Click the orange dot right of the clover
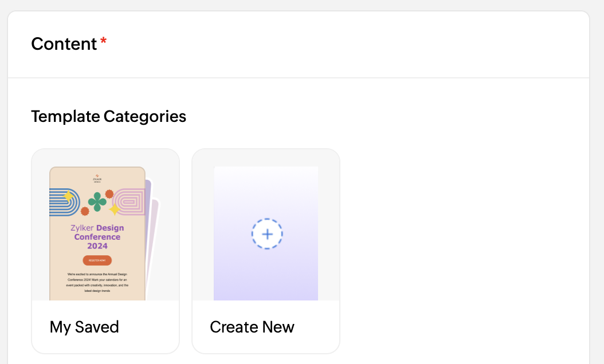Image resolution: width=604 pixels, height=364 pixels. (109, 194)
